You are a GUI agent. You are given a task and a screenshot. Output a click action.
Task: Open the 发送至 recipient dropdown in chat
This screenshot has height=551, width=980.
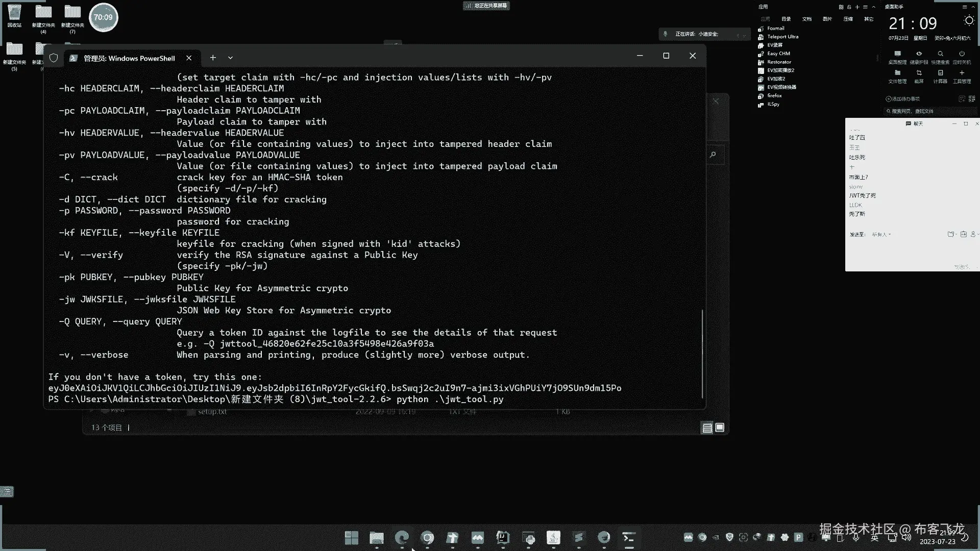point(881,235)
